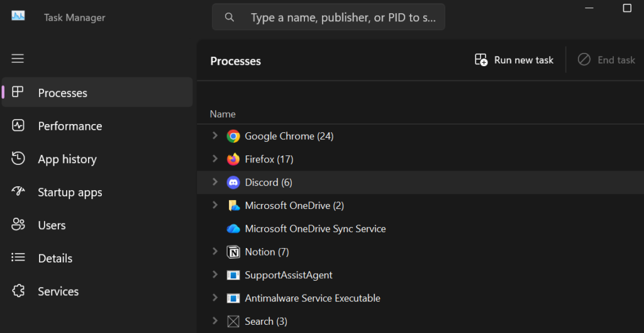644x333 pixels.
Task: Select the Search (3) row
Action: pos(421,321)
